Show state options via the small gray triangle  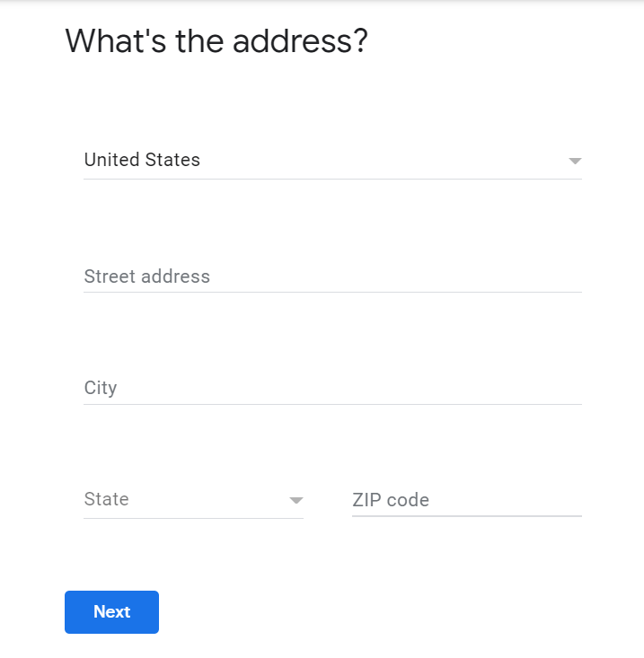296,500
